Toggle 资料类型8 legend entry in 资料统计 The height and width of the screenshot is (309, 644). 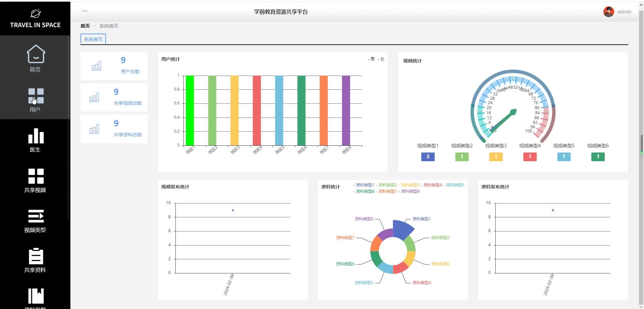[x=410, y=191]
